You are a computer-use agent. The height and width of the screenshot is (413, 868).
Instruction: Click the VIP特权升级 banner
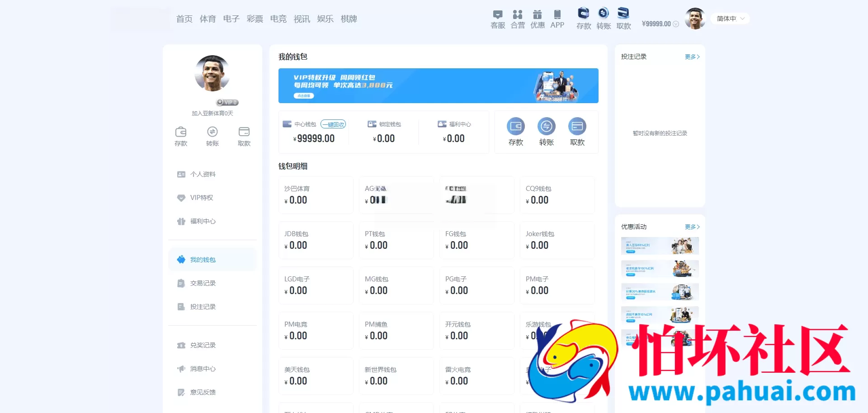(439, 85)
